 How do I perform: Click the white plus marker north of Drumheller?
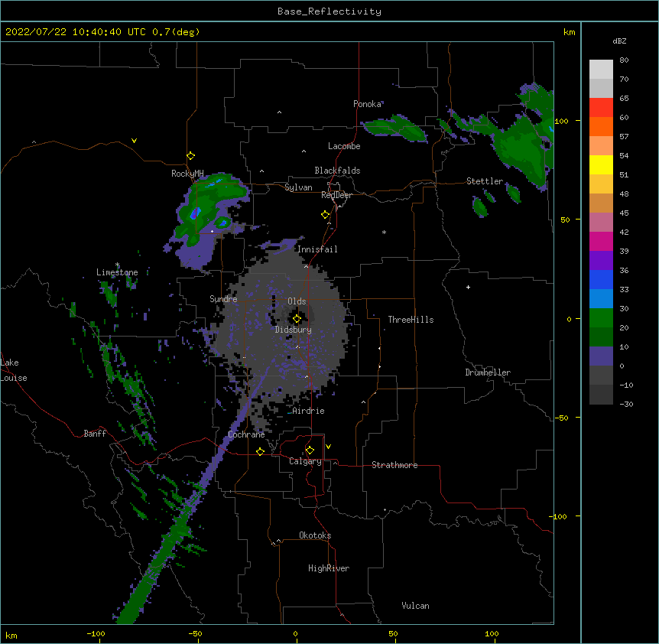coord(468,287)
